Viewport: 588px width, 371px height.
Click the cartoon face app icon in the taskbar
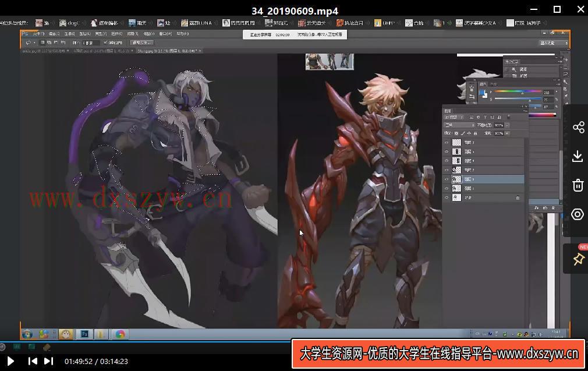coord(66,334)
